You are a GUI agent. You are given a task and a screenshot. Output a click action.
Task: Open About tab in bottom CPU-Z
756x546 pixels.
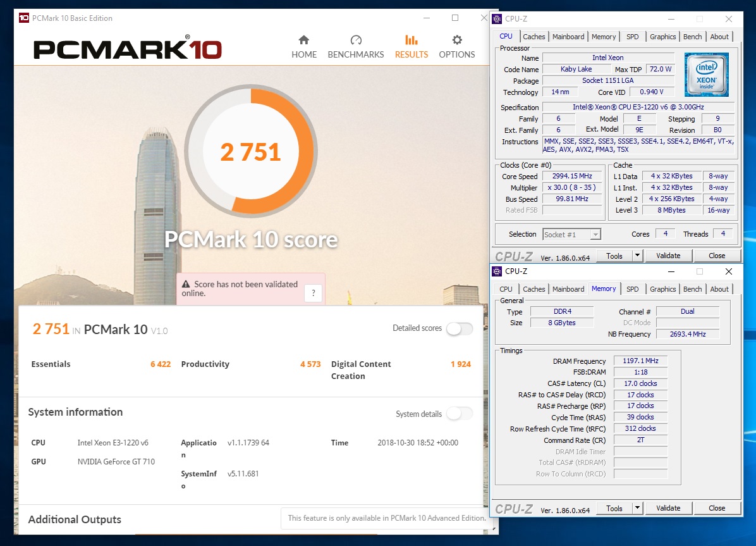(719, 289)
